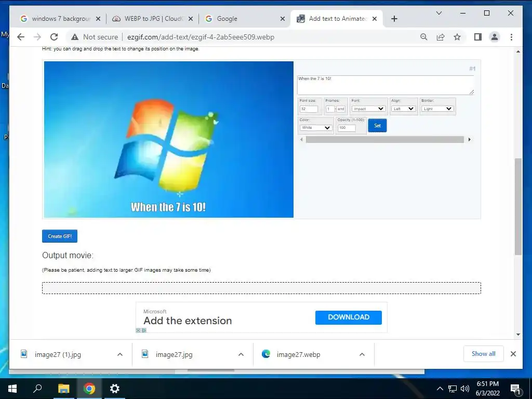Open the Chrome side panel
Screen dimensions: 532x399
(478, 37)
